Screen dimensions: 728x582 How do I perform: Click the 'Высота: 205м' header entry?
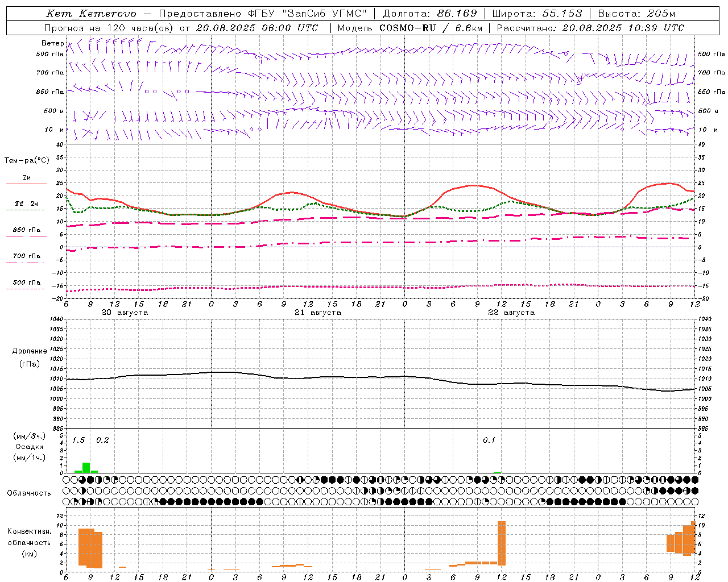(x=637, y=14)
